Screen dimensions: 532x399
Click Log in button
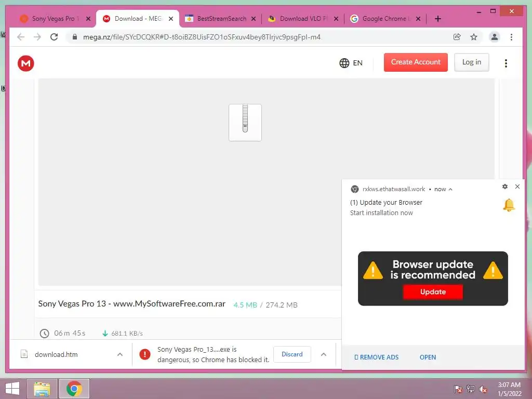pos(472,62)
